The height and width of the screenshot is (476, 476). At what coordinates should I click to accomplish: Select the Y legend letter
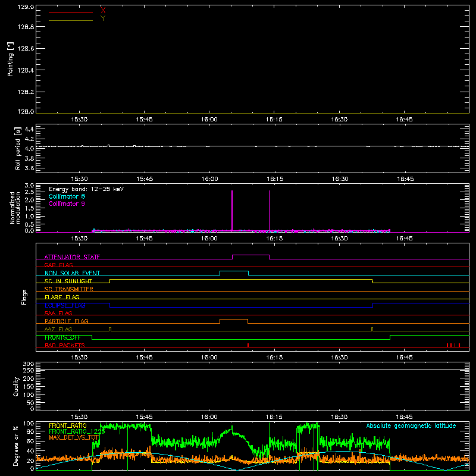(103, 18)
